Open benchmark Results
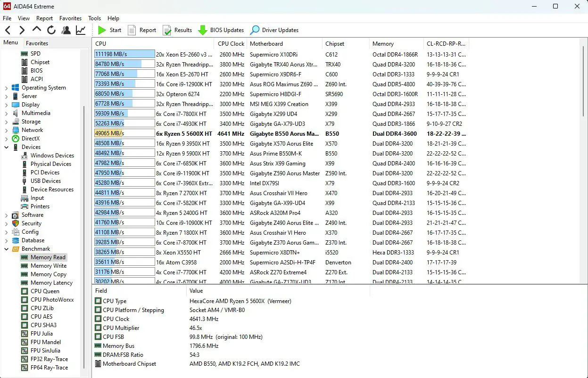Viewport: 588px width, 378px height. [x=177, y=30]
